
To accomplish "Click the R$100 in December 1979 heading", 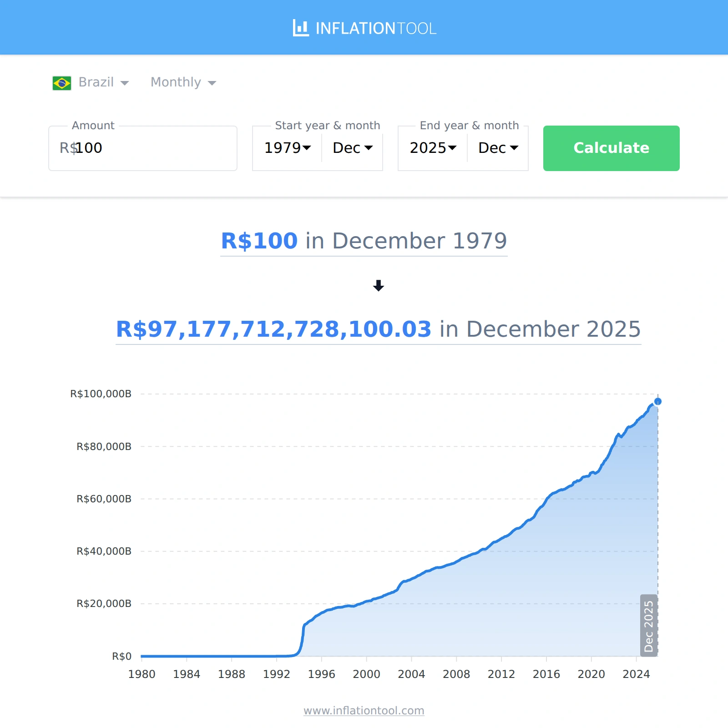I will 364,241.
